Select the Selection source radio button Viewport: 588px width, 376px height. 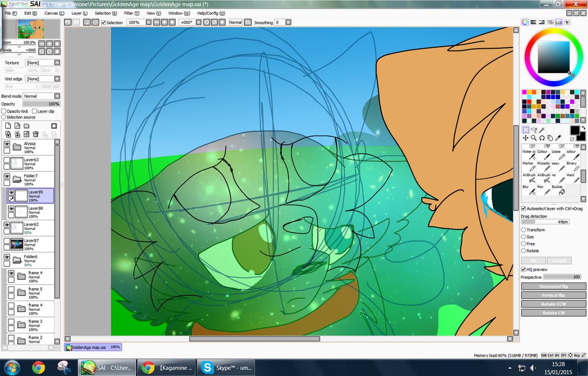pos(4,117)
